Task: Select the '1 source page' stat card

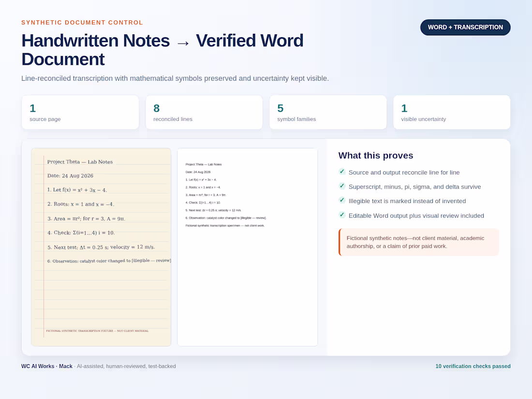Action: 80,112
